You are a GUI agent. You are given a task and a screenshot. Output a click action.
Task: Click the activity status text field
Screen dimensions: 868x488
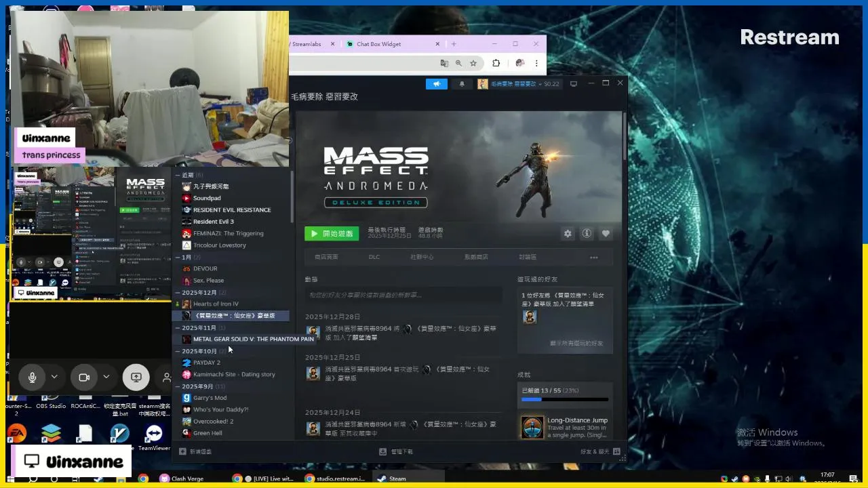[x=403, y=295]
